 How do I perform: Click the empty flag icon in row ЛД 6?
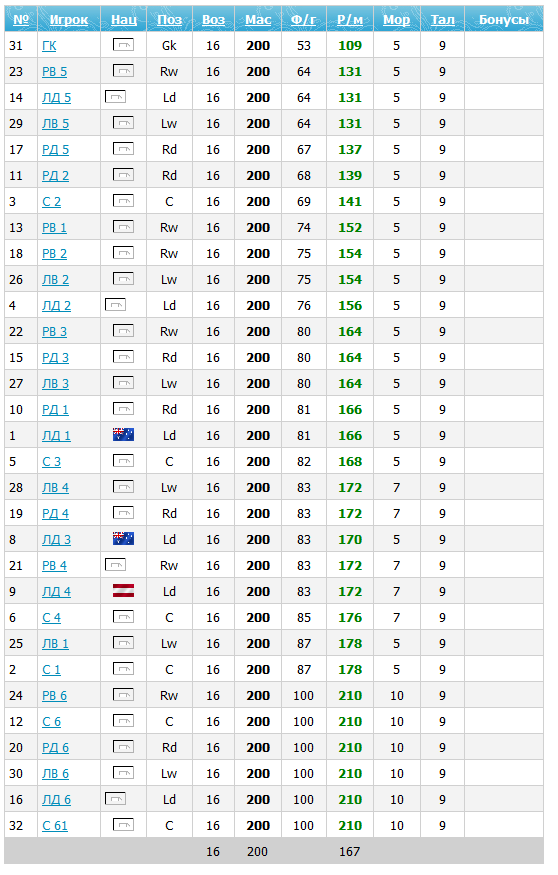click(x=116, y=799)
